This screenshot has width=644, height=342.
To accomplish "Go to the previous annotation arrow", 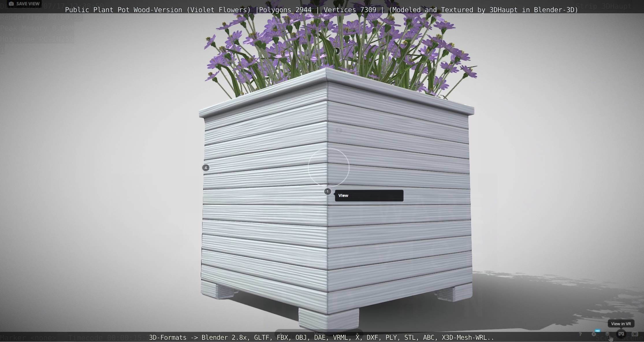I will coord(281,334).
